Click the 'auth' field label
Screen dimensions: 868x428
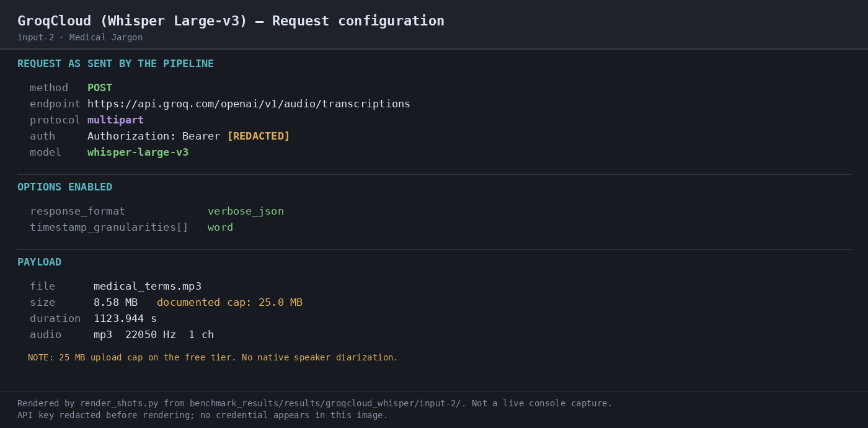42,136
